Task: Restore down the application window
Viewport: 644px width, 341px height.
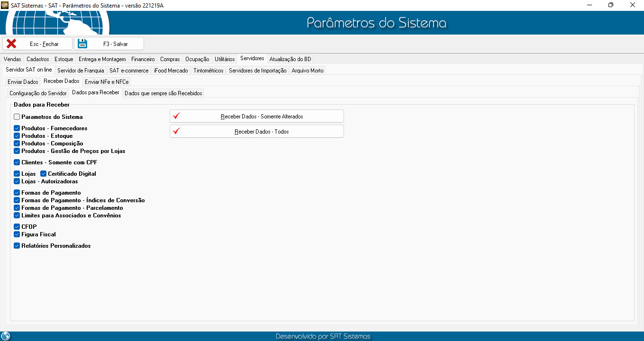Action: pyautogui.click(x=611, y=5)
